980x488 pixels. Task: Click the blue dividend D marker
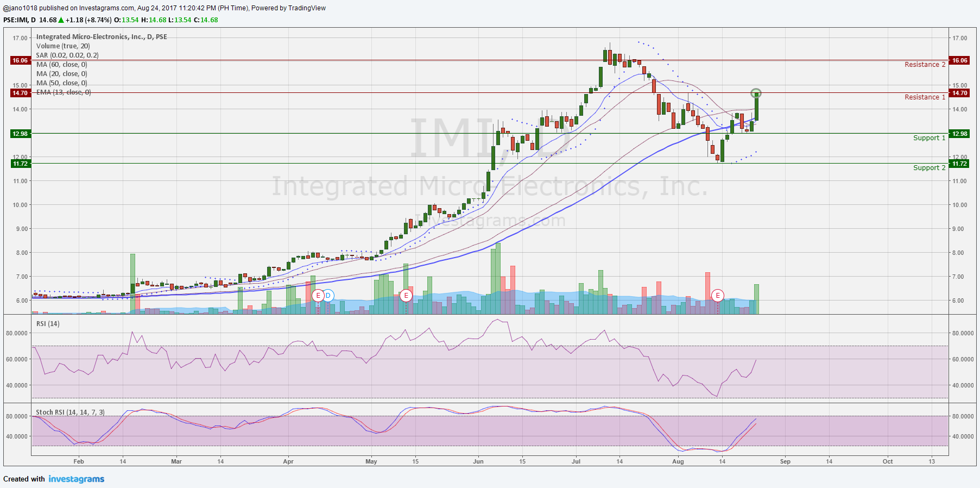328,296
